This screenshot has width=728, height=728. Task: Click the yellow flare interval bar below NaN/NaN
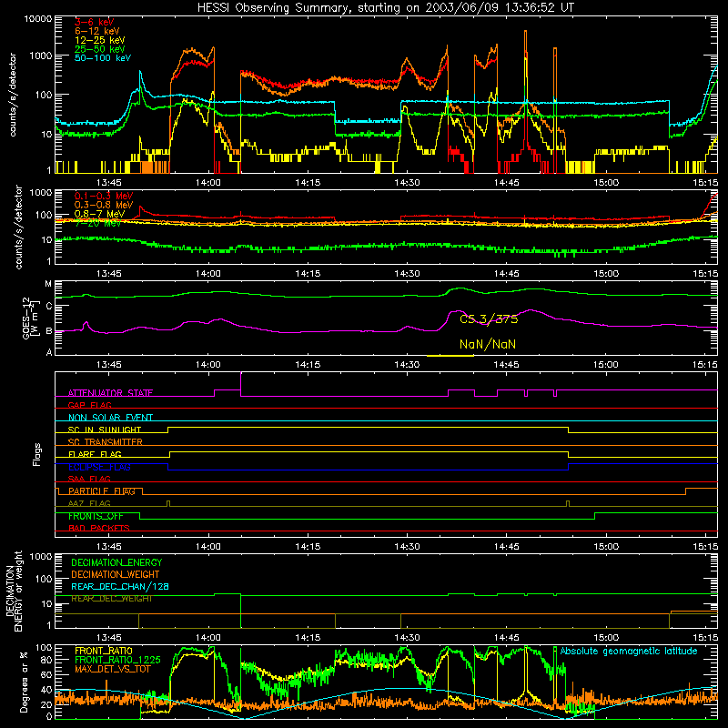[450, 356]
